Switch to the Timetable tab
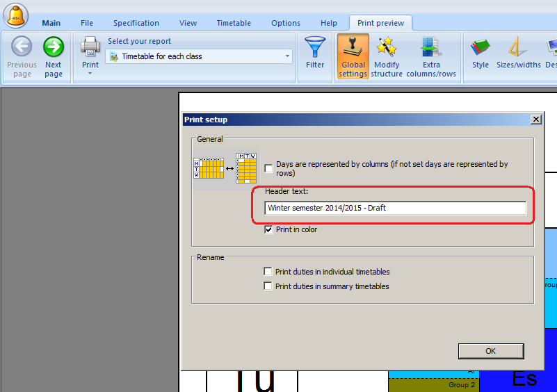Image resolution: width=557 pixels, height=392 pixels. [x=234, y=23]
